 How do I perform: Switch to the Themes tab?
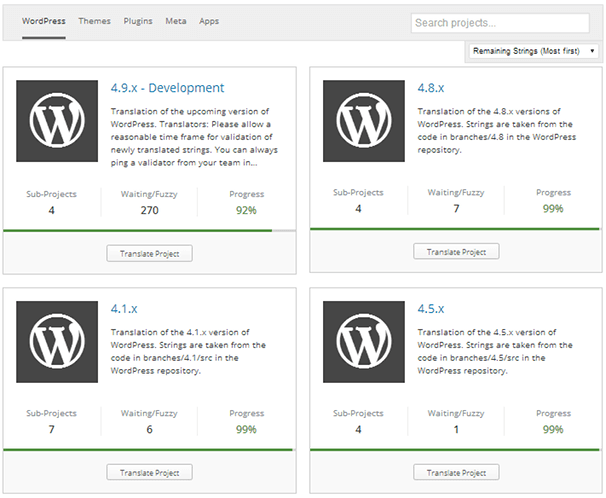click(x=94, y=21)
